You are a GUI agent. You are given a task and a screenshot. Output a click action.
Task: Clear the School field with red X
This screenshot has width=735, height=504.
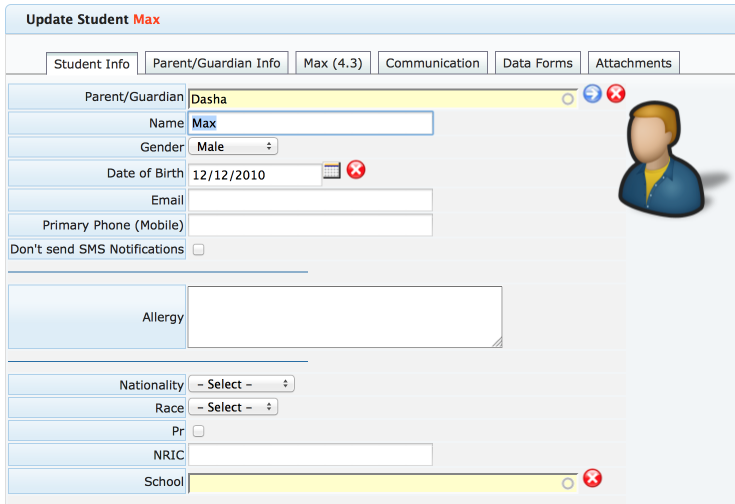(x=592, y=478)
